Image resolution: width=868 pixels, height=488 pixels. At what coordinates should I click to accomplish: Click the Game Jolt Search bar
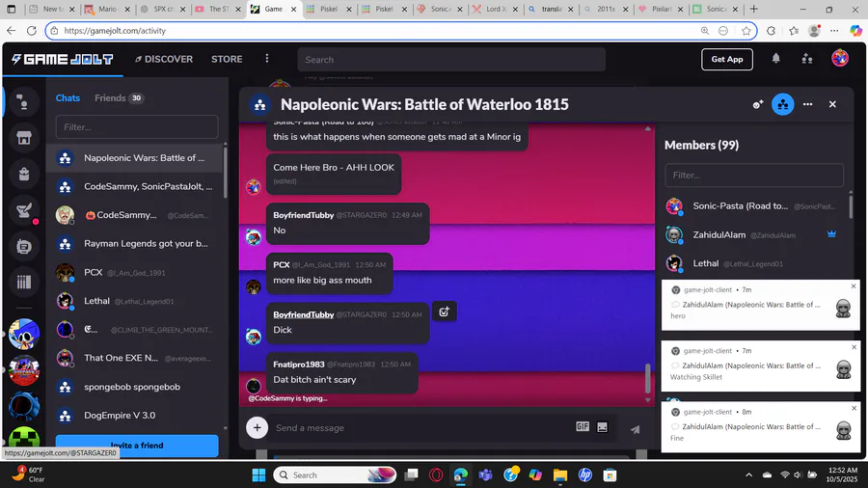(451, 59)
